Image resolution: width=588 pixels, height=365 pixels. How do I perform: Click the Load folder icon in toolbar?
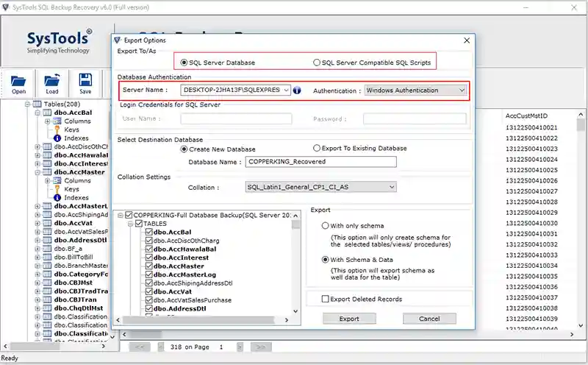51,80
